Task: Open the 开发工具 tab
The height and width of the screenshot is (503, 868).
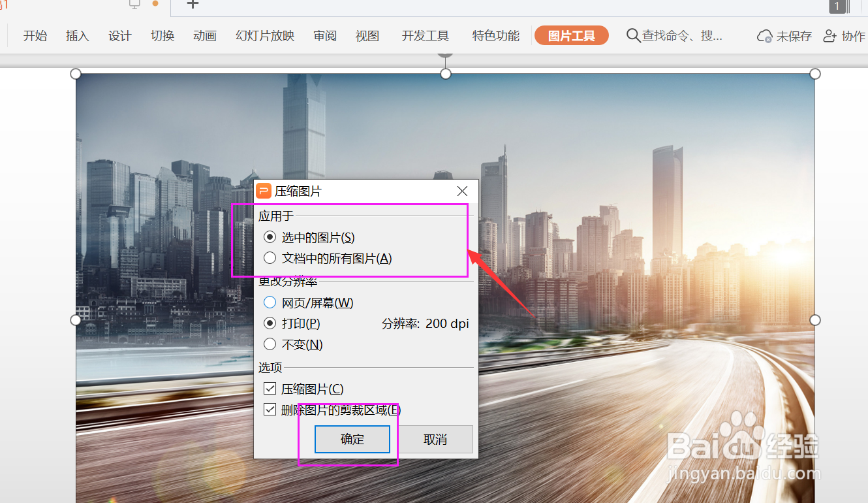Action: [x=426, y=36]
